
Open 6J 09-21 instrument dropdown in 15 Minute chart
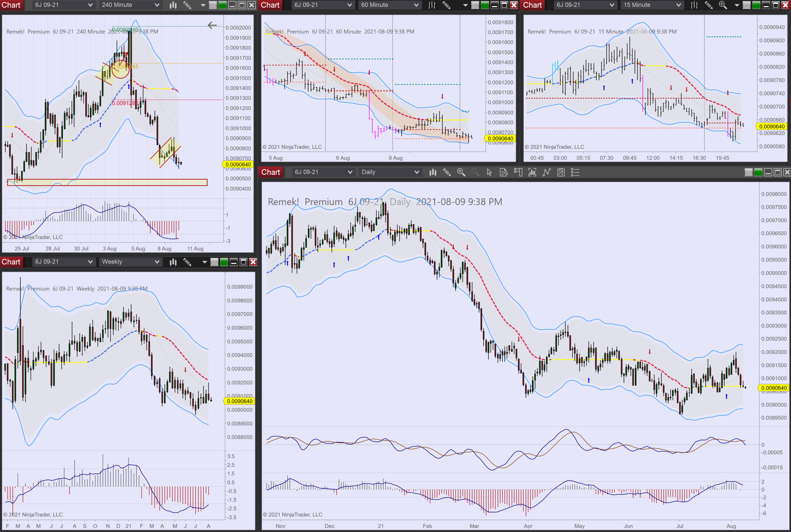(x=612, y=5)
